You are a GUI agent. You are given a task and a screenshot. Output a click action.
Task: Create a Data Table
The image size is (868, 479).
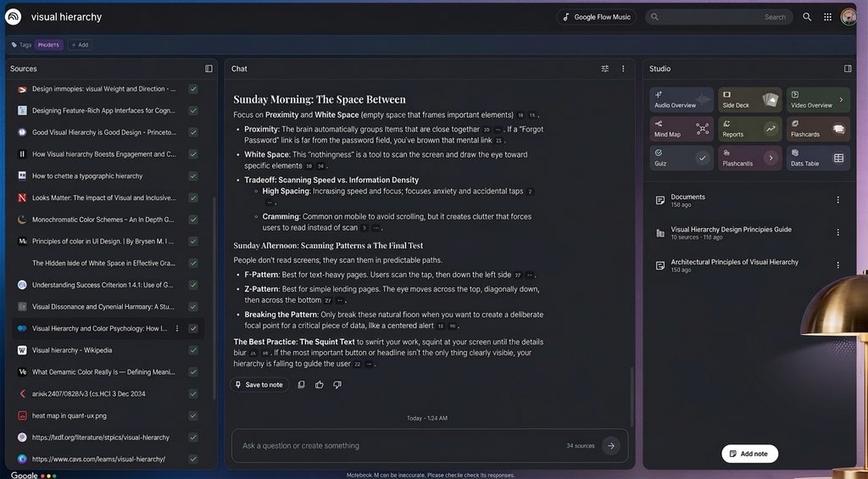point(818,159)
